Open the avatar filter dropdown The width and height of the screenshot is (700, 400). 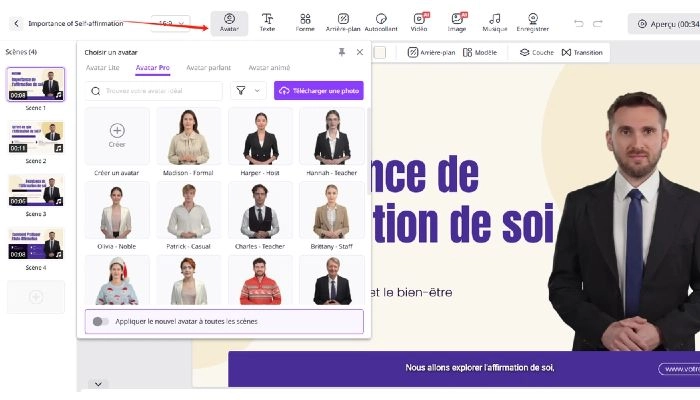click(248, 91)
